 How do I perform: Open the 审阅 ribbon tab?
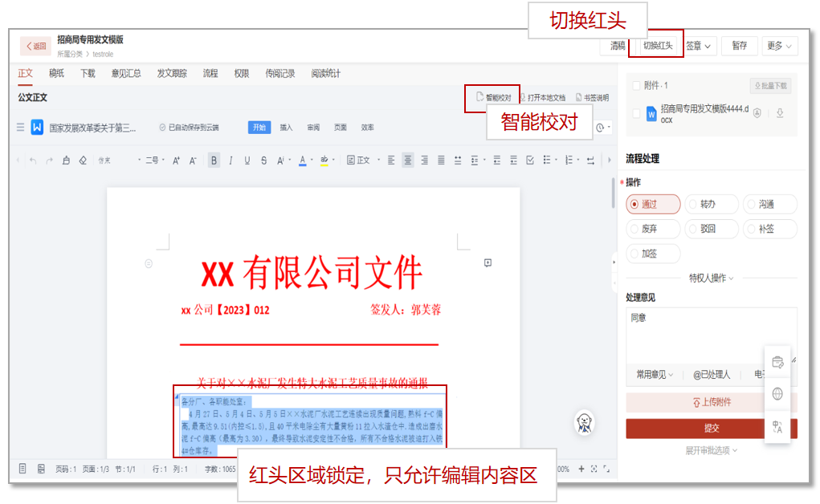313,127
